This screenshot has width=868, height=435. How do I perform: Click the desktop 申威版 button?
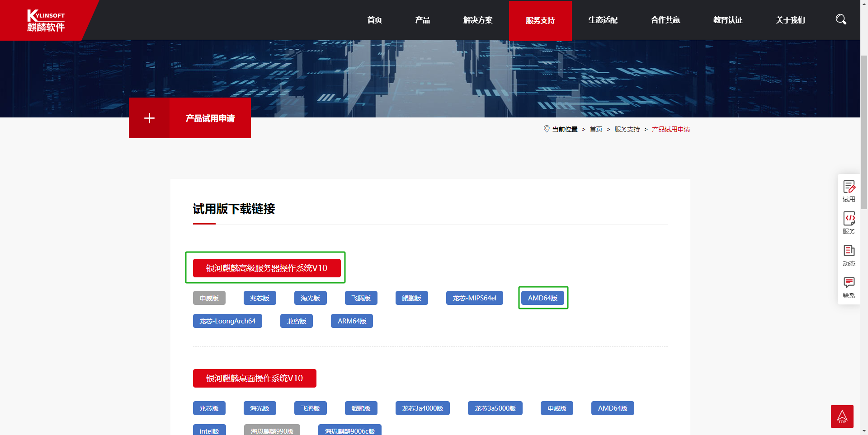tap(557, 408)
